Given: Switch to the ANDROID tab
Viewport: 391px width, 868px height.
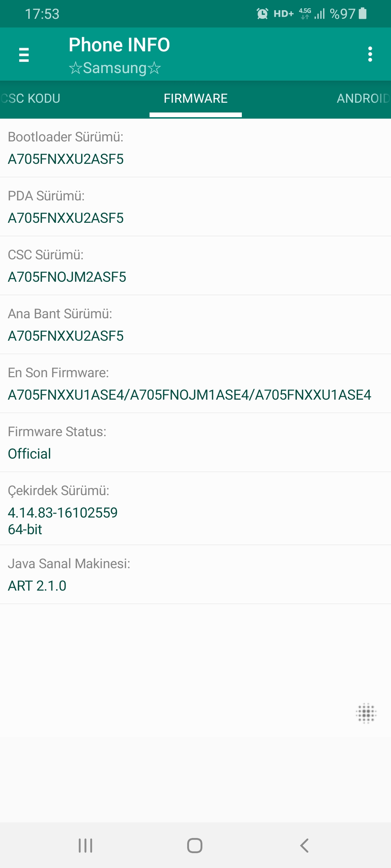Looking at the screenshot, I should [363, 98].
